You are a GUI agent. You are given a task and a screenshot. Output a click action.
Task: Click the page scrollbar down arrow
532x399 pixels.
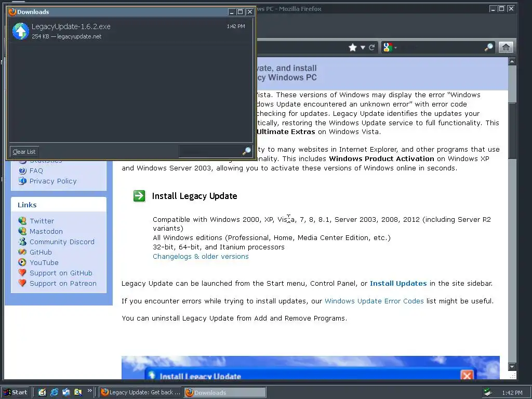512,367
